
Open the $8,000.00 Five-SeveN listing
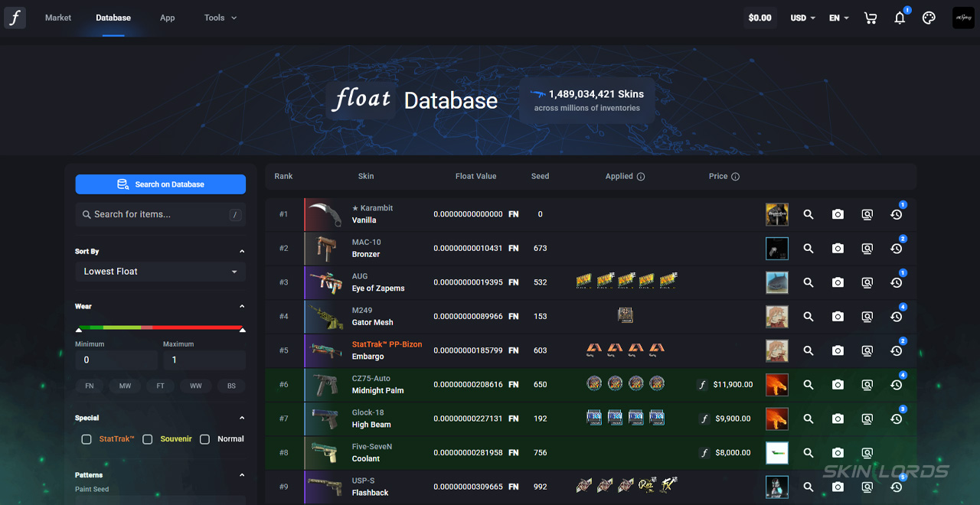(726, 453)
